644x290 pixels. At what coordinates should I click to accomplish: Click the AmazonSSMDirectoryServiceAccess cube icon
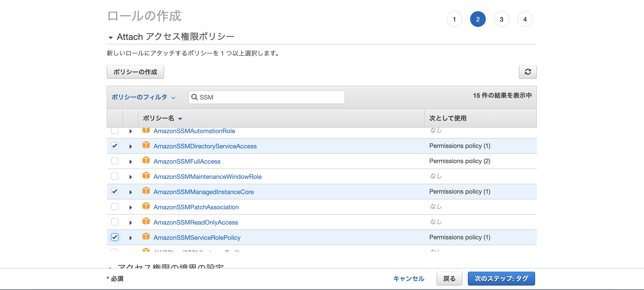tap(146, 146)
